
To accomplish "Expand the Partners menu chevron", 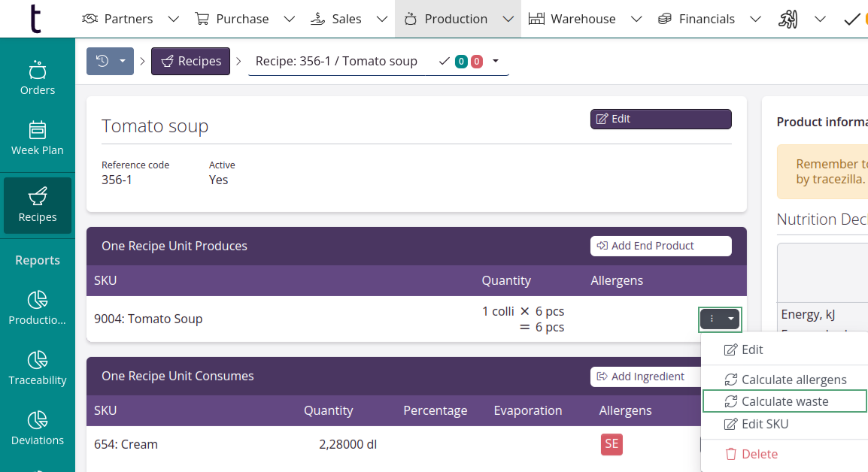I will pos(173,20).
